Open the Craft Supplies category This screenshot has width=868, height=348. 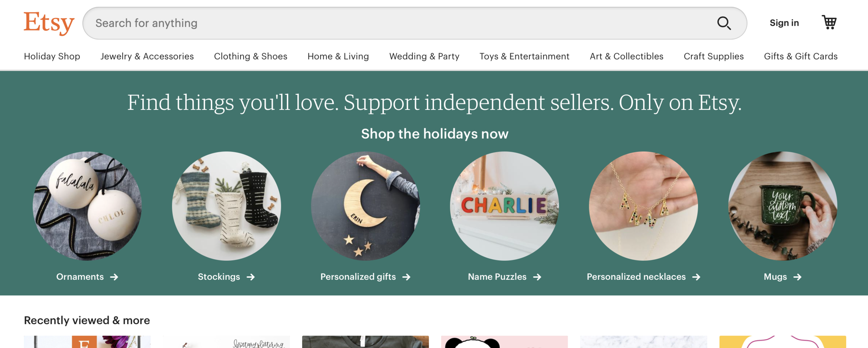[713, 56]
